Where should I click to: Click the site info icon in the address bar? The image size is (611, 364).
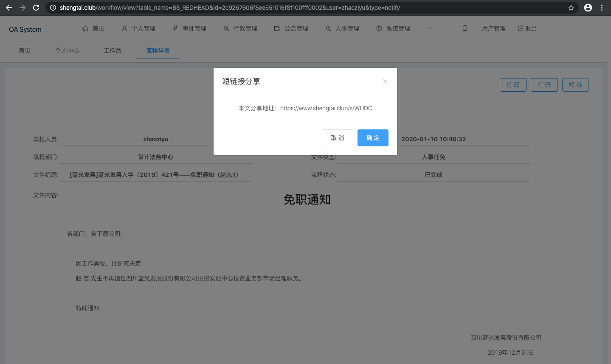(53, 8)
